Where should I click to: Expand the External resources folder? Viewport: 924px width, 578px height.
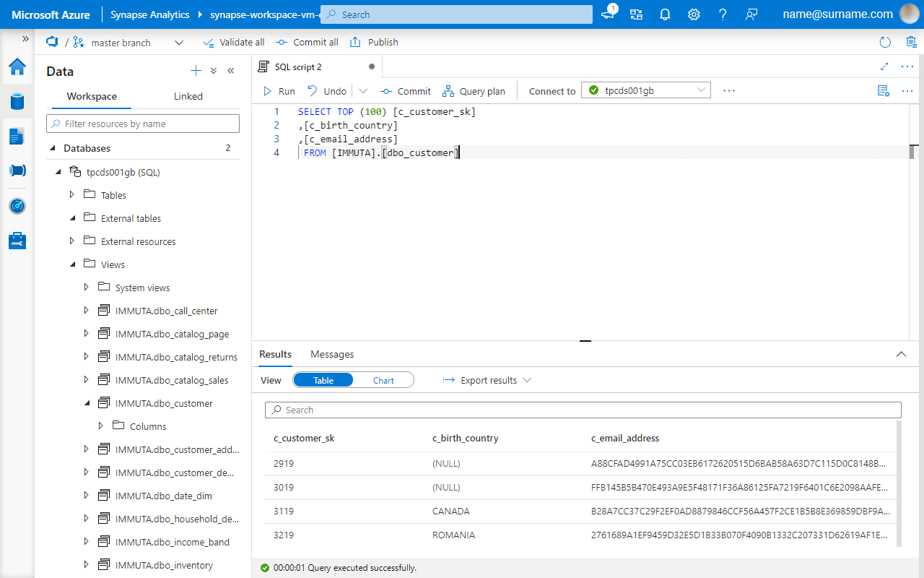pos(71,241)
